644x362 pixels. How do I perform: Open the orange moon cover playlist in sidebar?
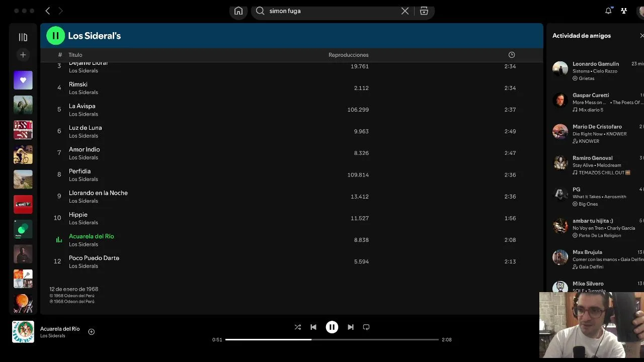[x=23, y=303]
